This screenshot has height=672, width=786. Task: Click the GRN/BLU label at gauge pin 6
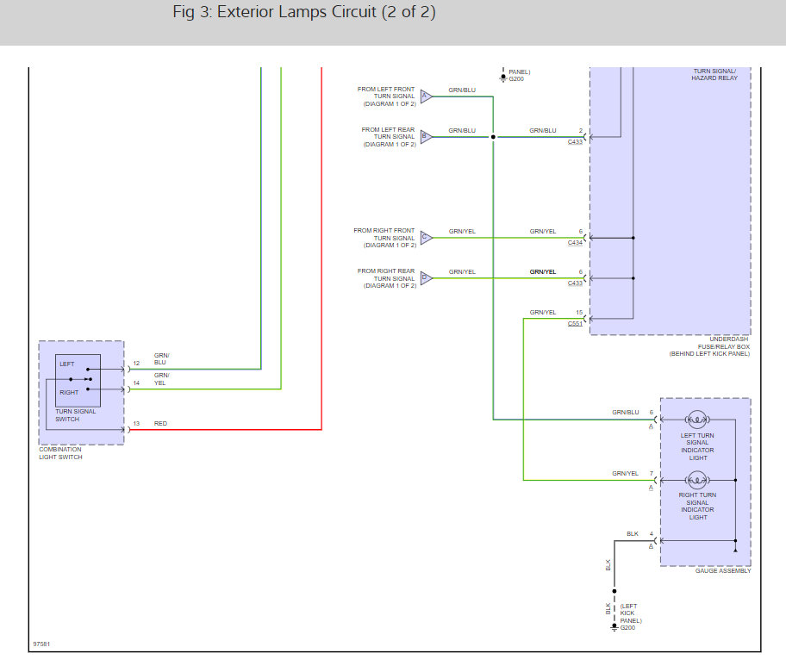pos(625,412)
